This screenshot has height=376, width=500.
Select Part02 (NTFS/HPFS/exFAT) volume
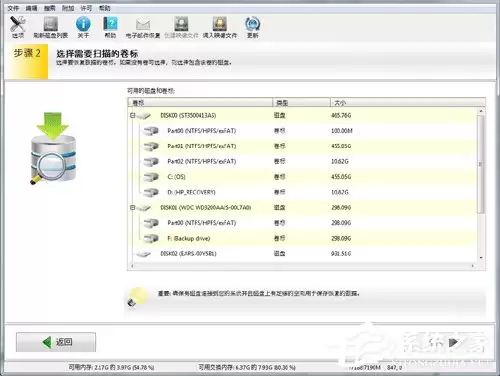[x=302, y=161]
